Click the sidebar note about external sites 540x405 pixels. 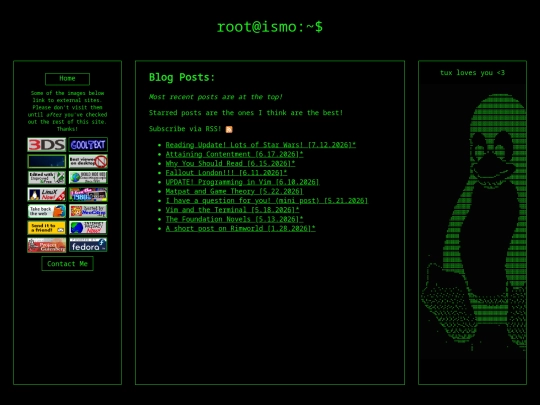tap(68, 111)
